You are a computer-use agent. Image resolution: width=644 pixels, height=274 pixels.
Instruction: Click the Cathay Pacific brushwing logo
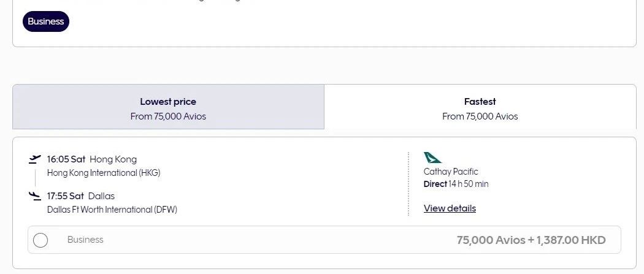[432, 158]
